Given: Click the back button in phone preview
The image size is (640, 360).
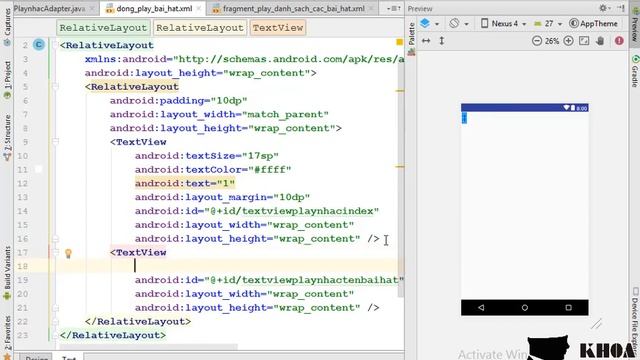Looking at the screenshot, I should pos(481,307).
